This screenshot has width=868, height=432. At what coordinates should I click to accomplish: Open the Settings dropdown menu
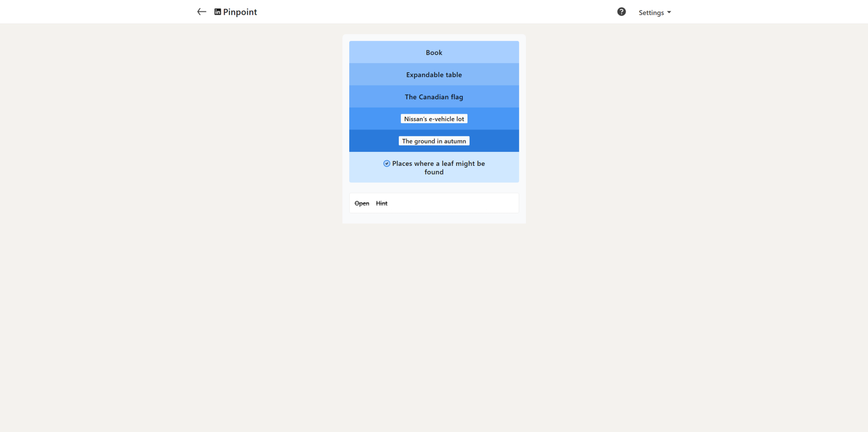coord(651,12)
